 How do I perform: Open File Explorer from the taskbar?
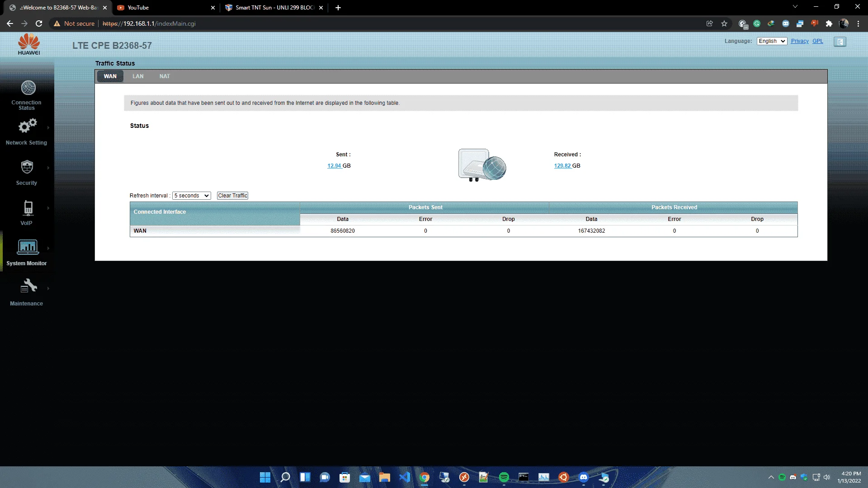pos(385,477)
